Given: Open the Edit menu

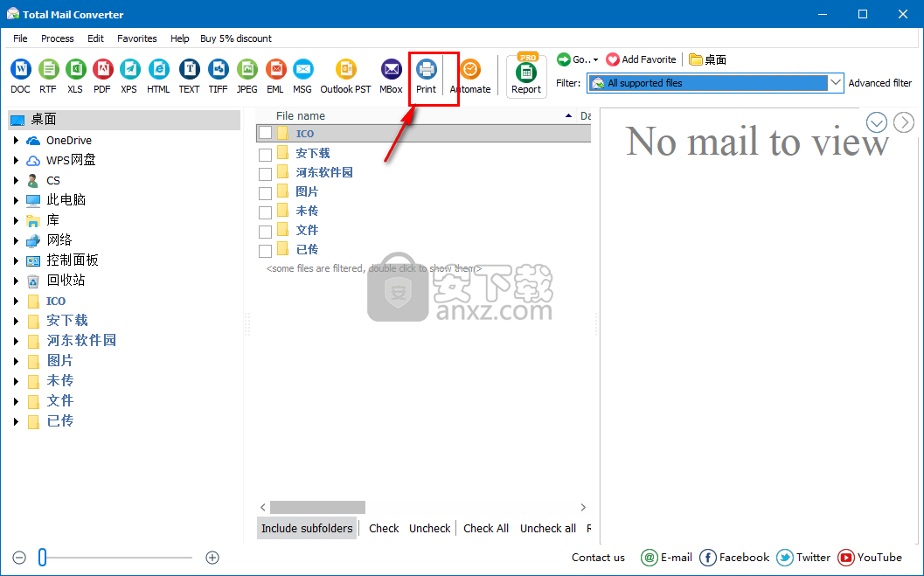Looking at the screenshot, I should pos(95,38).
